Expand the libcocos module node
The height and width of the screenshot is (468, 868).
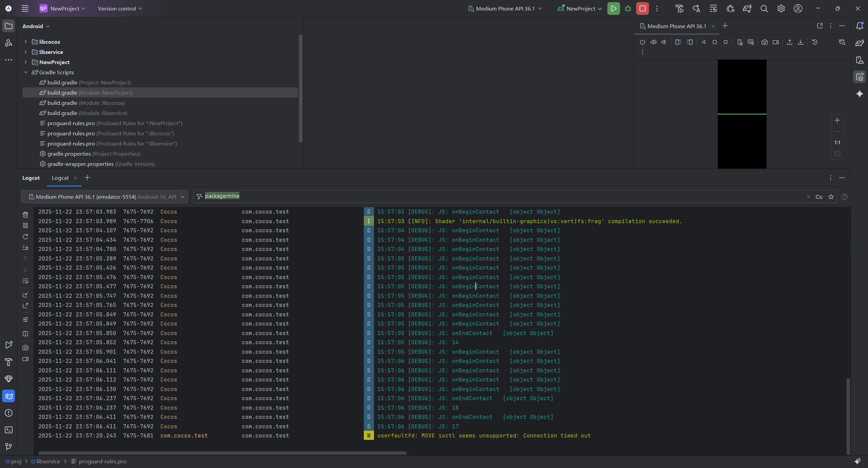26,42
